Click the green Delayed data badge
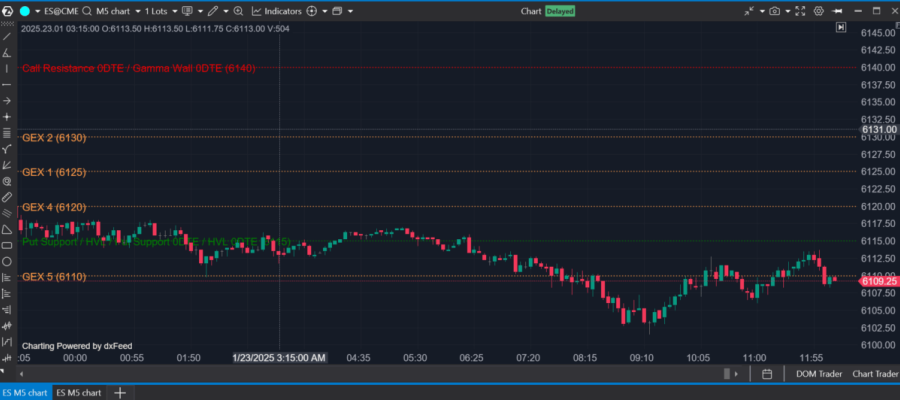This screenshot has height=400, width=900. click(560, 11)
